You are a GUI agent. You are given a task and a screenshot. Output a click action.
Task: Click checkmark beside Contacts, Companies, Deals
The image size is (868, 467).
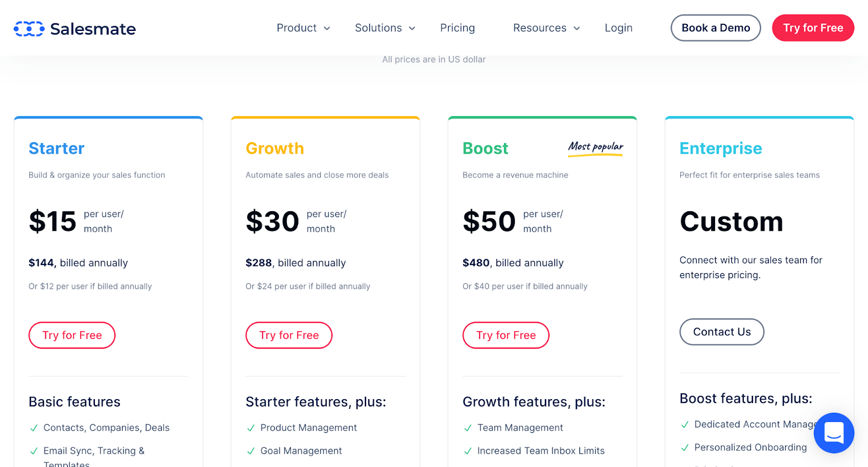click(x=34, y=428)
